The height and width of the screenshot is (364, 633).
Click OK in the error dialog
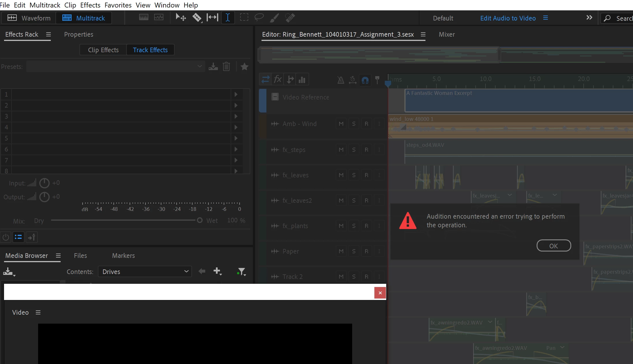click(553, 246)
